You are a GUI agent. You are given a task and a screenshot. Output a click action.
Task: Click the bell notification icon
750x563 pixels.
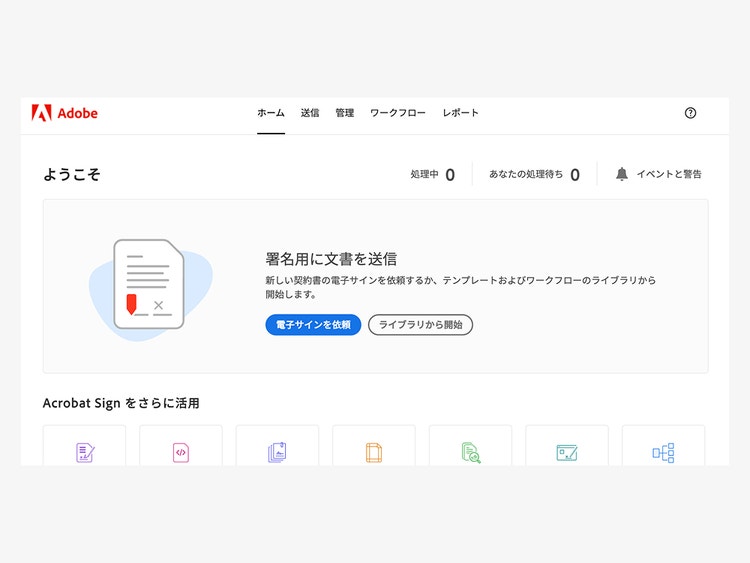[621, 174]
